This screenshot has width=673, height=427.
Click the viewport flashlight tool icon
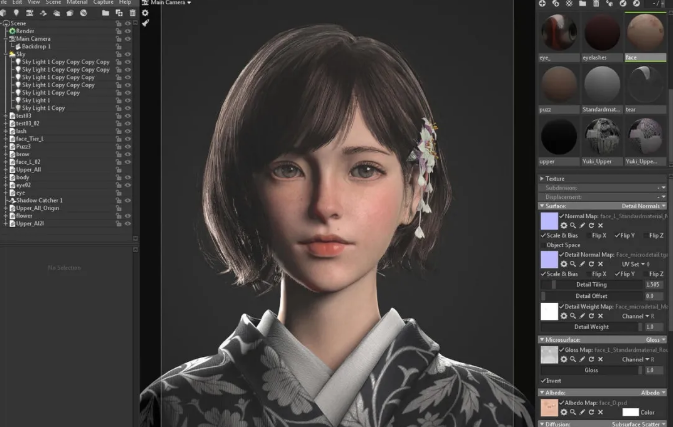[x=145, y=23]
